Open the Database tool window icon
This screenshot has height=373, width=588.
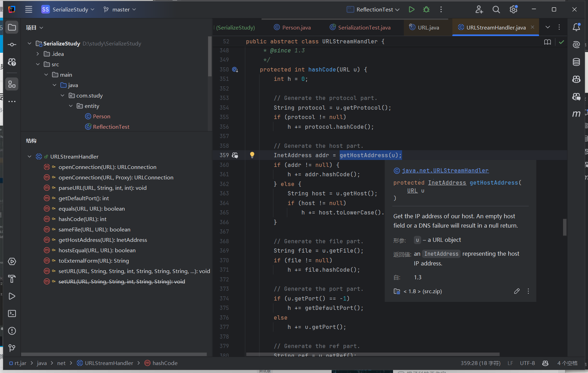coord(576,62)
